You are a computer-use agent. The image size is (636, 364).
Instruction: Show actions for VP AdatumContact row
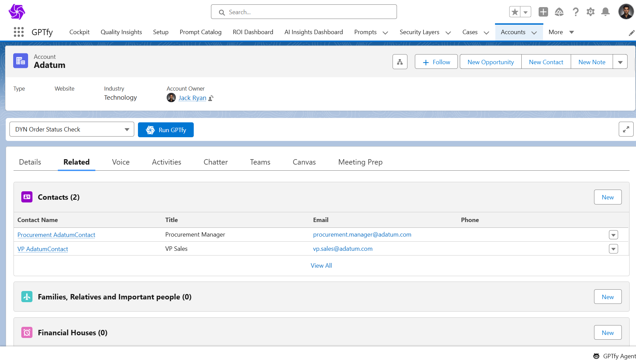tap(613, 249)
